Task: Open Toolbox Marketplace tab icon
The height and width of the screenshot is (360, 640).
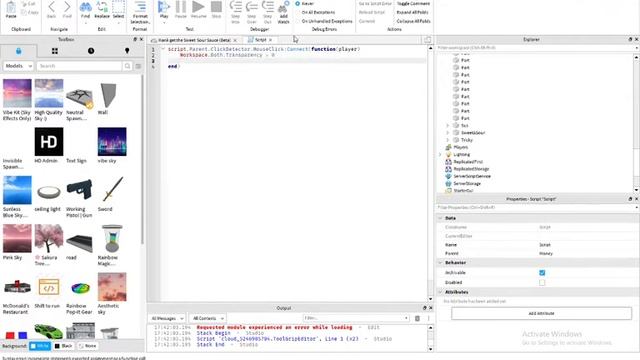Action: [x=18, y=51]
